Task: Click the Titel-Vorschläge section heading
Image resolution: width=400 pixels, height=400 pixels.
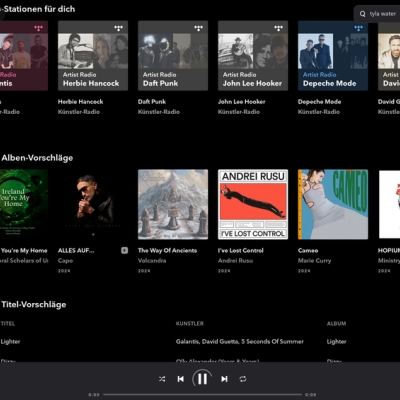Action: click(34, 304)
